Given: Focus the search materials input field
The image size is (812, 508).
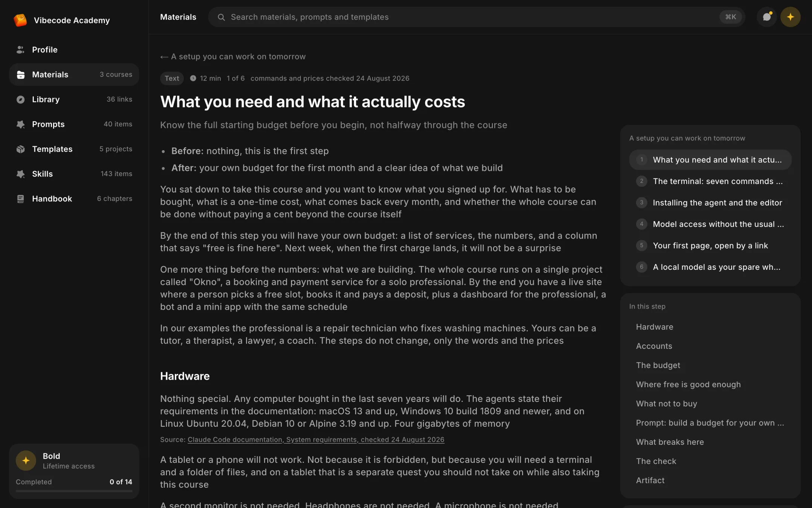Looking at the screenshot, I should tap(476, 17).
